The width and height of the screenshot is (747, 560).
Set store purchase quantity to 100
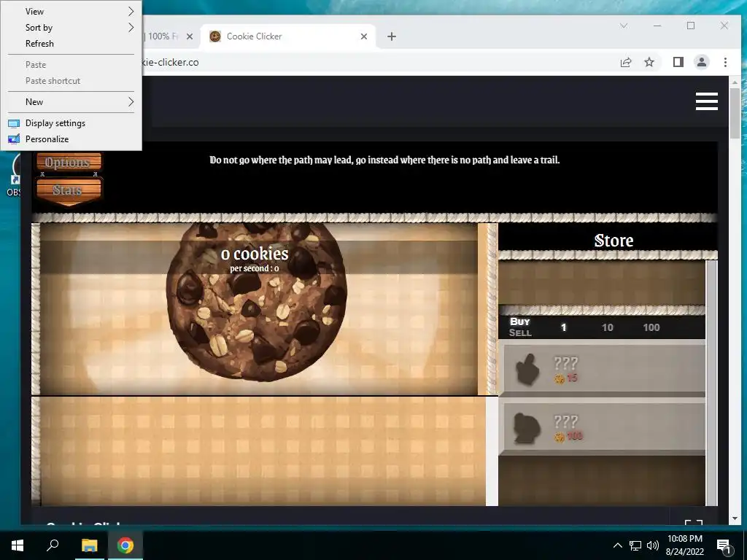tap(651, 327)
